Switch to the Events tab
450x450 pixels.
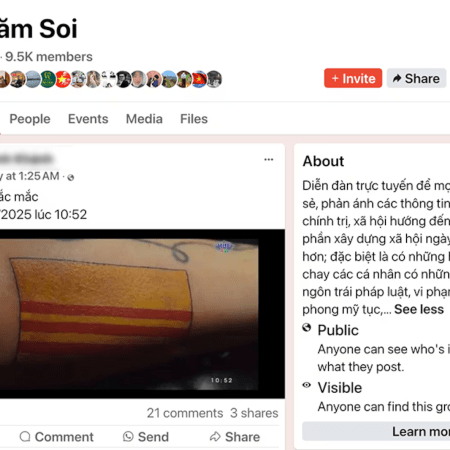(88, 119)
